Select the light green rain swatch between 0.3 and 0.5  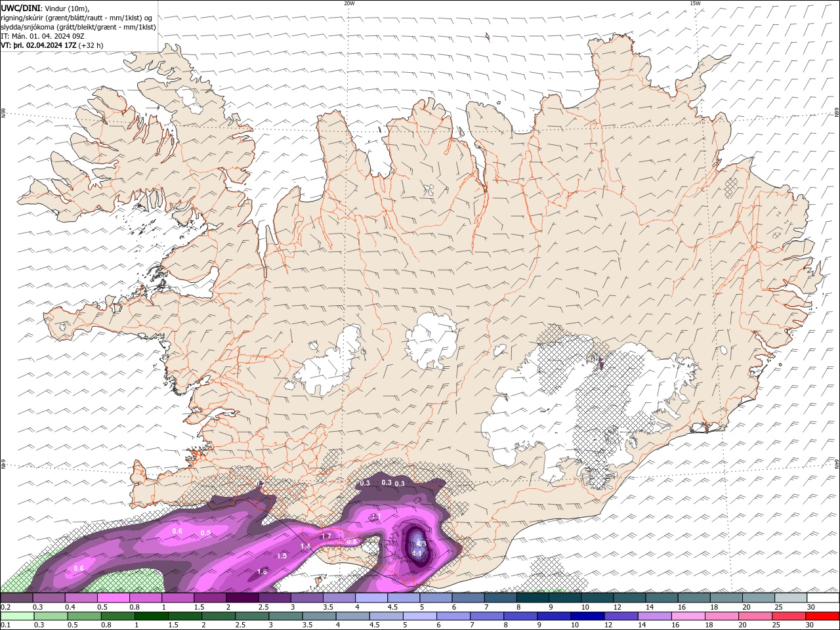click(51, 616)
